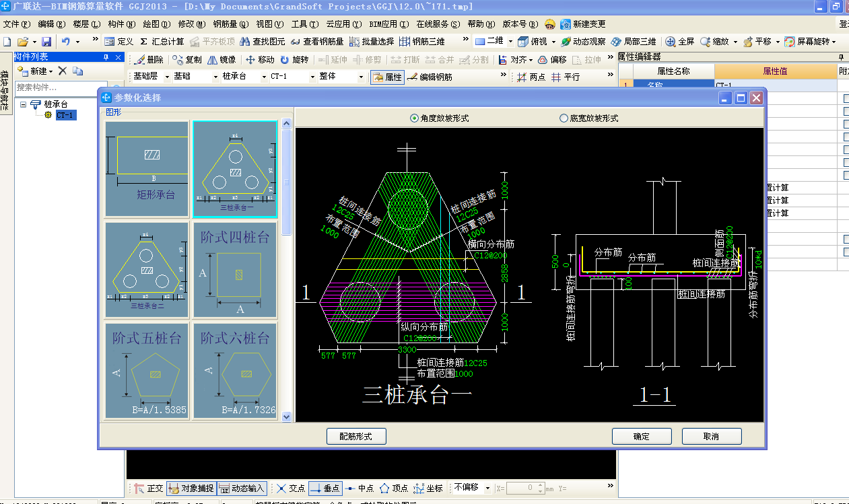Open the 绘图(D) menu

[156, 24]
